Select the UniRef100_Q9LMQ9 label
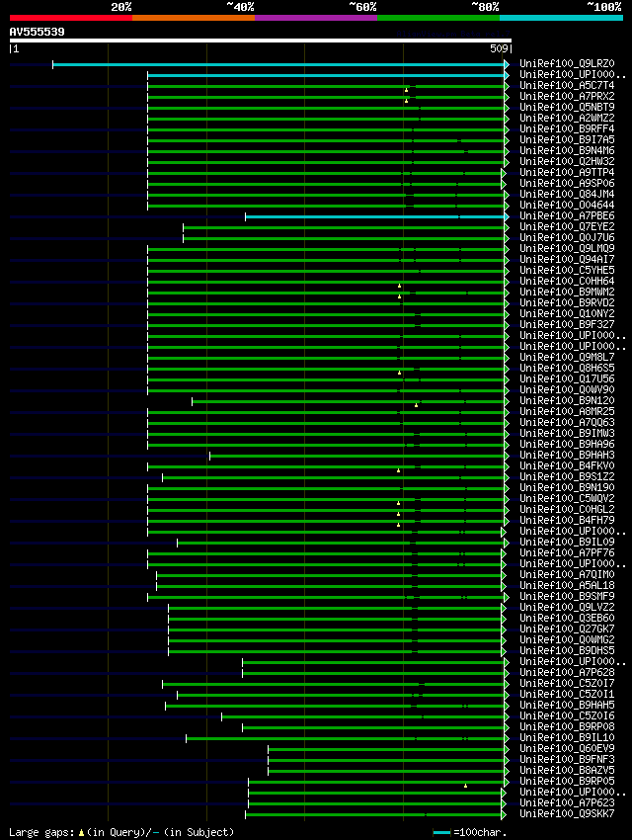This screenshot has width=632, height=840. point(567,249)
